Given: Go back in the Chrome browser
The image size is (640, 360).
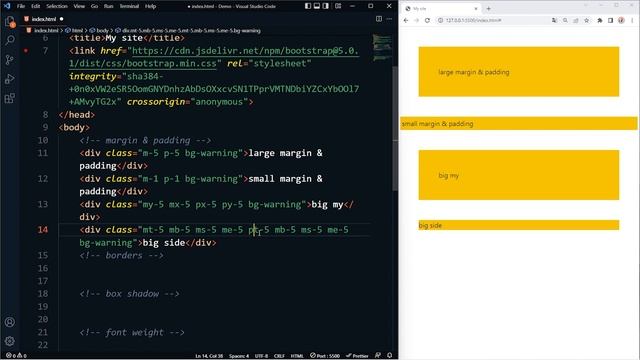Looking at the screenshot, I should point(406,20).
